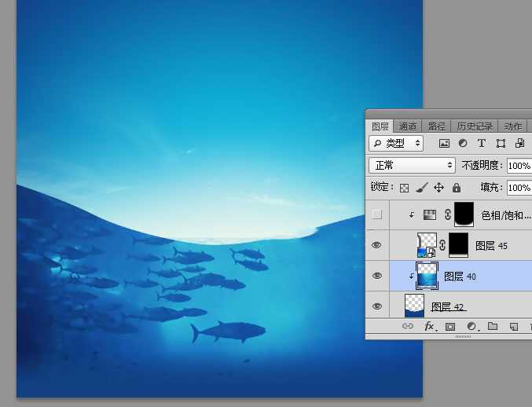Viewport: 532px width, 407px height.
Task: Click the lock all padlock icon
Action: 456,188
